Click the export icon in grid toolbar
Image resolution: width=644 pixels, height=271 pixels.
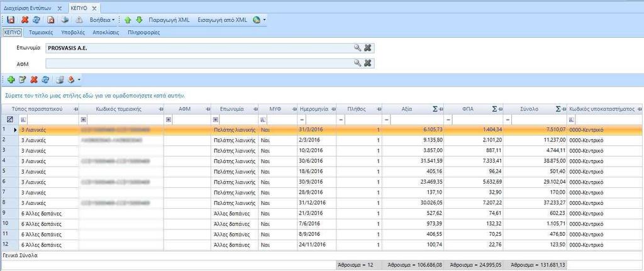pyautogui.click(x=71, y=80)
